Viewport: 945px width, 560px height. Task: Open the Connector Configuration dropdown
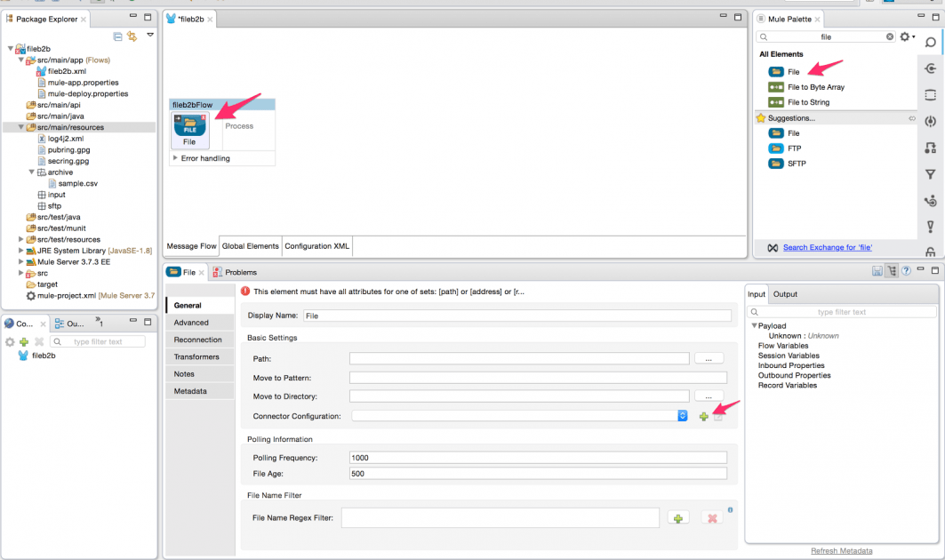point(682,415)
